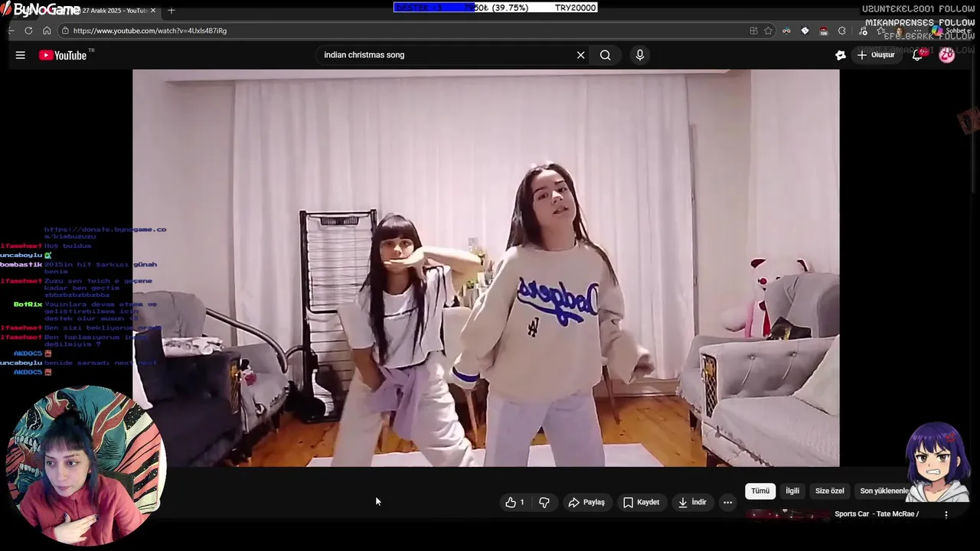Run search with the magnifier button

[606, 55]
